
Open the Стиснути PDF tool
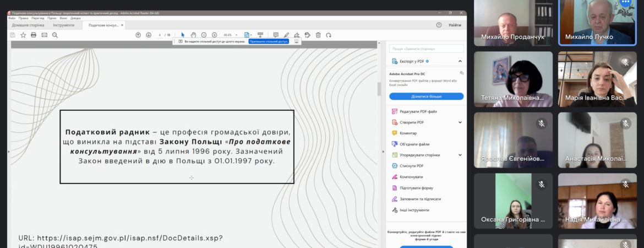pyautogui.click(x=408, y=166)
